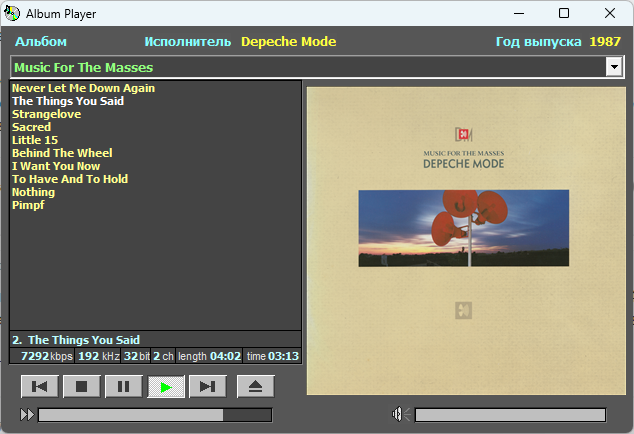Click the green Play button
The width and height of the screenshot is (634, 434).
[166, 387]
